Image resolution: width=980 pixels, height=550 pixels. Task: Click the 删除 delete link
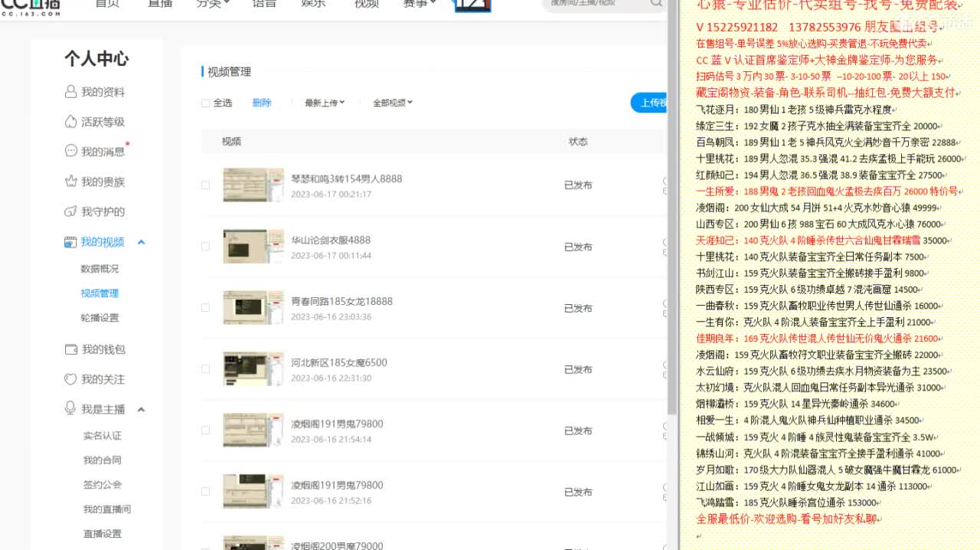click(x=263, y=103)
